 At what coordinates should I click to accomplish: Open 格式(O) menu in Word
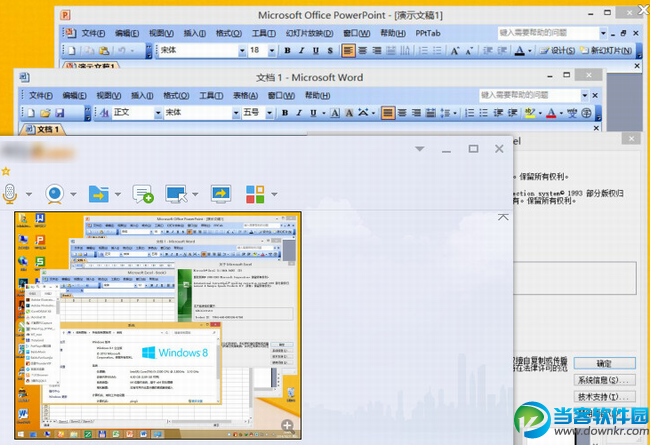(176, 96)
